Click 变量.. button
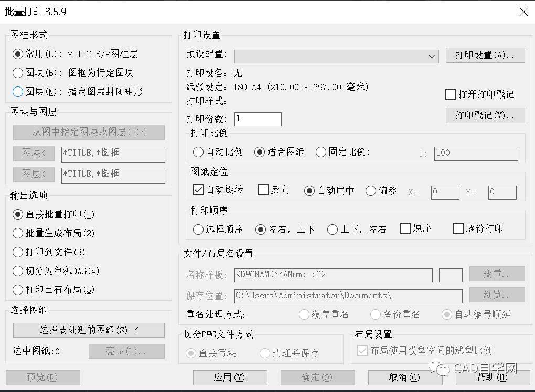Image resolution: width=535 pixels, height=392 pixels. tap(497, 274)
